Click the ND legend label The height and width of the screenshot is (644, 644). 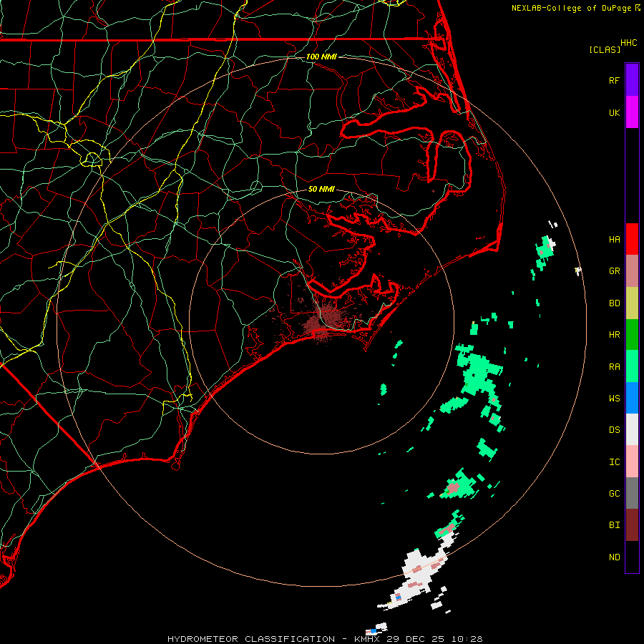(614, 557)
